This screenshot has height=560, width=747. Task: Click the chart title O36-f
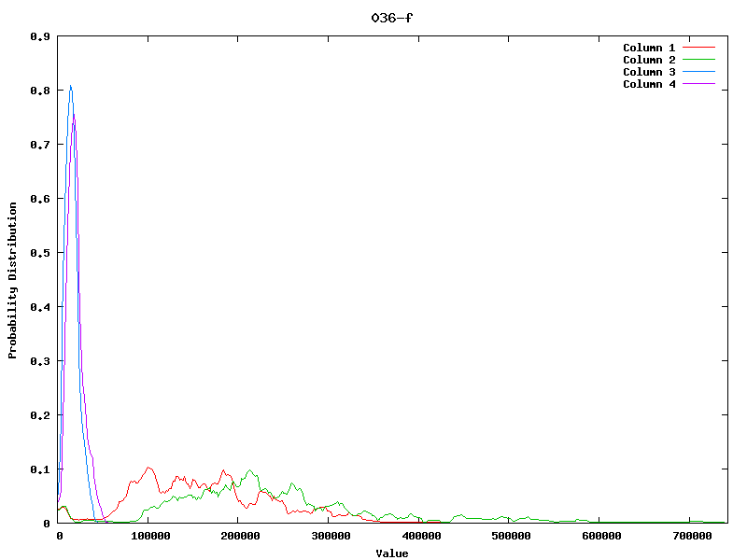click(391, 18)
